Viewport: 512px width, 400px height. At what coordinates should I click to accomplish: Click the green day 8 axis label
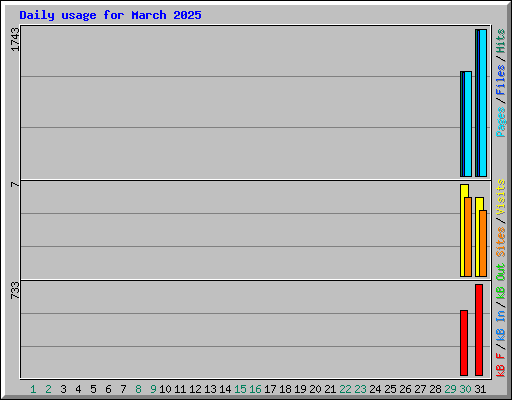(138, 389)
